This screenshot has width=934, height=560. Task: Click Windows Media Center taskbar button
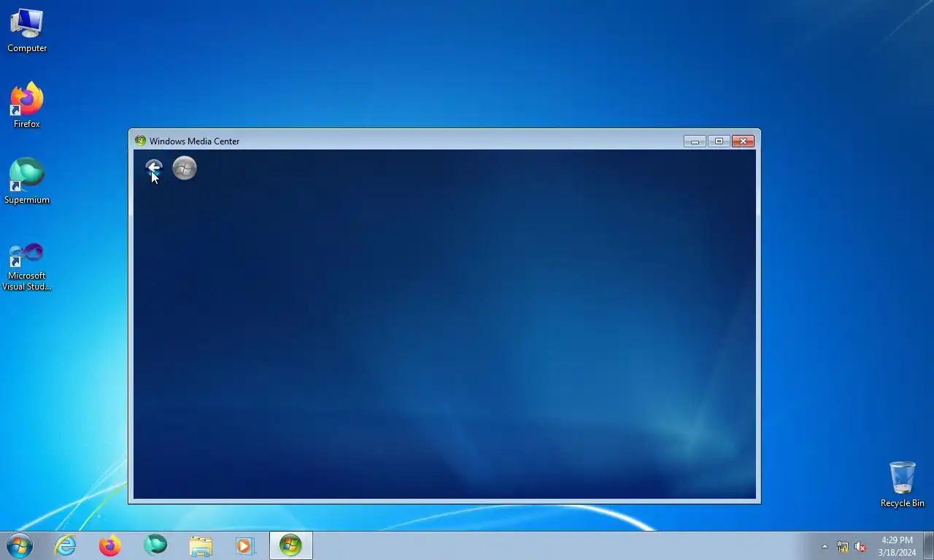[291, 545]
